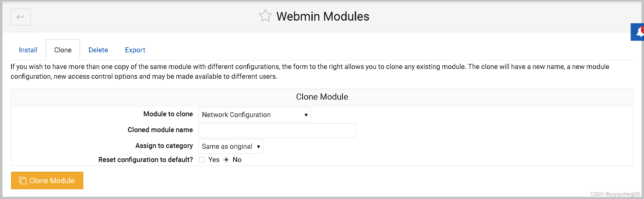Open the Delete tab
Screen dimensions: 644x199
pyautogui.click(x=98, y=50)
